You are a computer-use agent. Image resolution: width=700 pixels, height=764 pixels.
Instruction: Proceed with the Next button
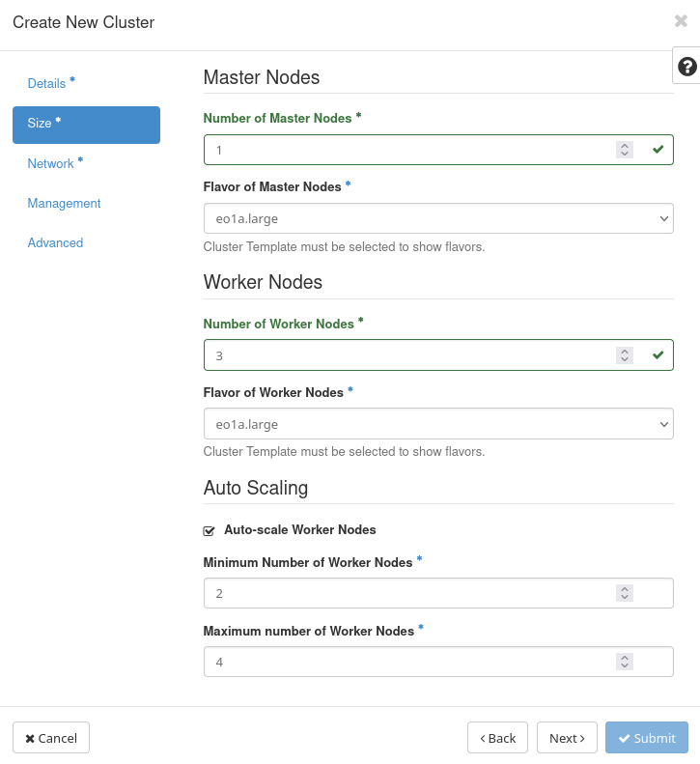[567, 738]
